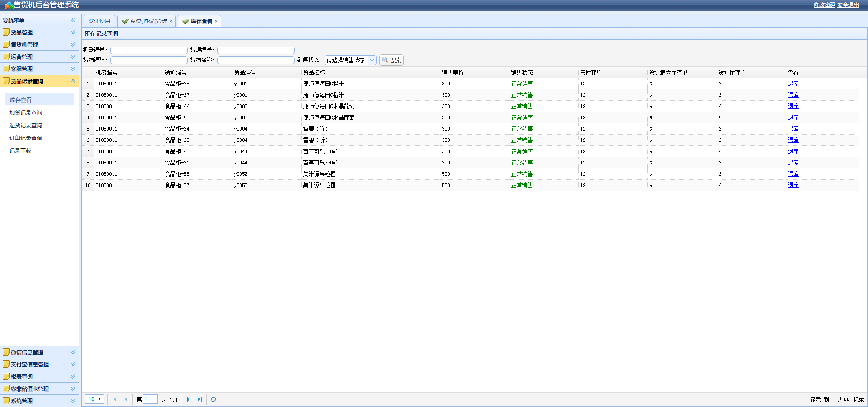This screenshot has width=868, height=407.
Task: Expand the 系统管理 section
Action: coord(72,401)
